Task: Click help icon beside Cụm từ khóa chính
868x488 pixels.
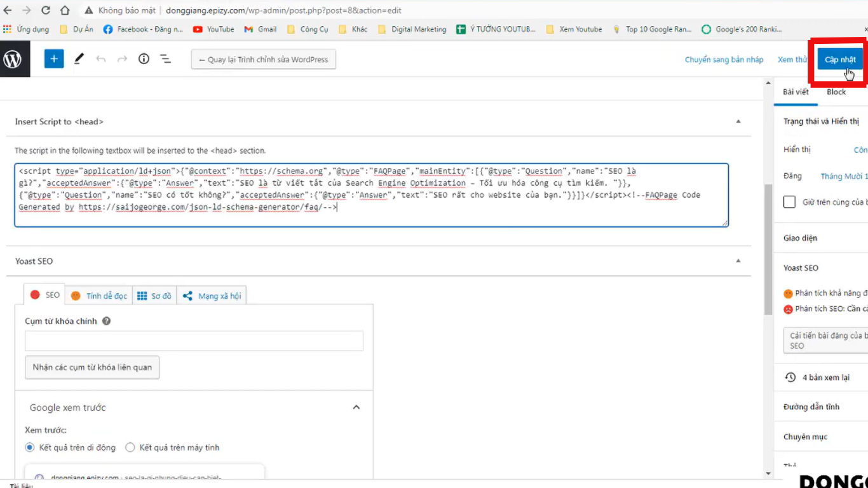Action: pos(106,321)
